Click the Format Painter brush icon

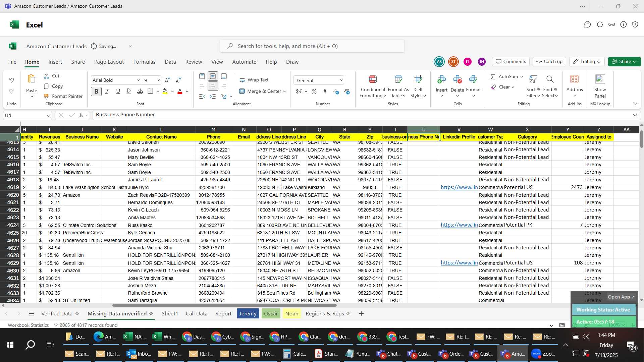(47, 96)
